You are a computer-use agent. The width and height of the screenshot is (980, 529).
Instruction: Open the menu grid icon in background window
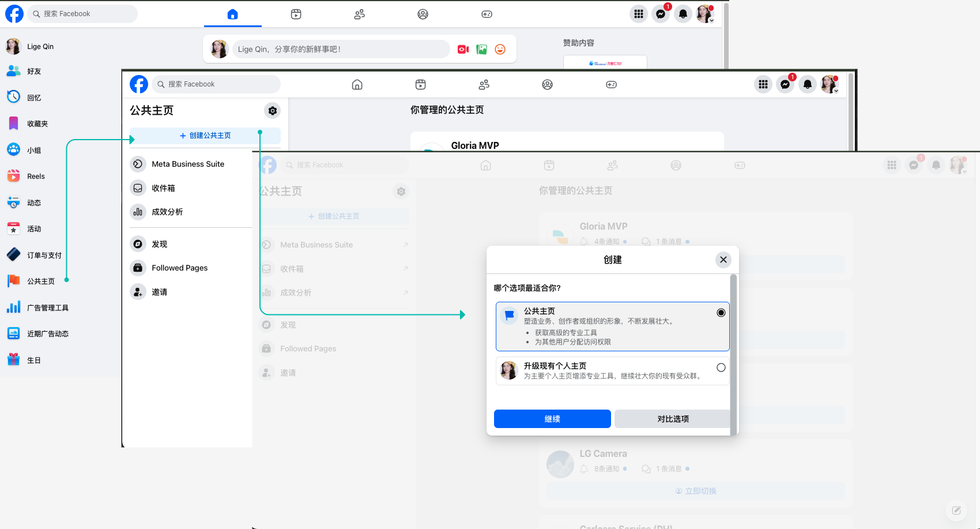[639, 14]
